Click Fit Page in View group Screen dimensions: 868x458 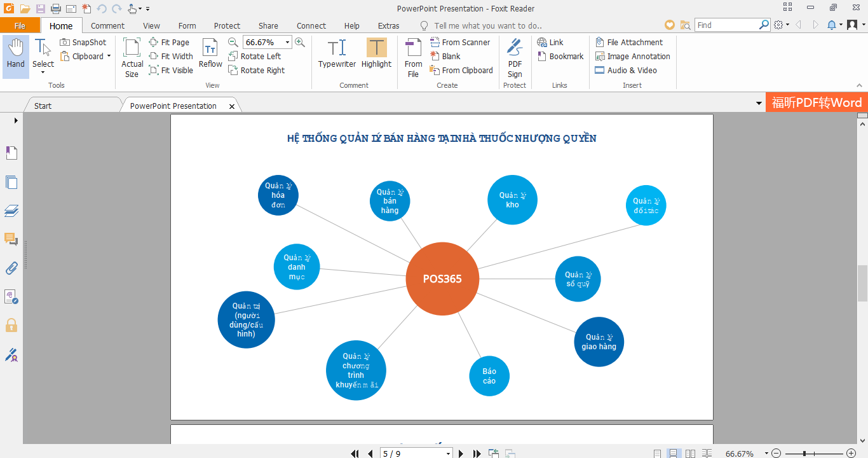coord(169,43)
